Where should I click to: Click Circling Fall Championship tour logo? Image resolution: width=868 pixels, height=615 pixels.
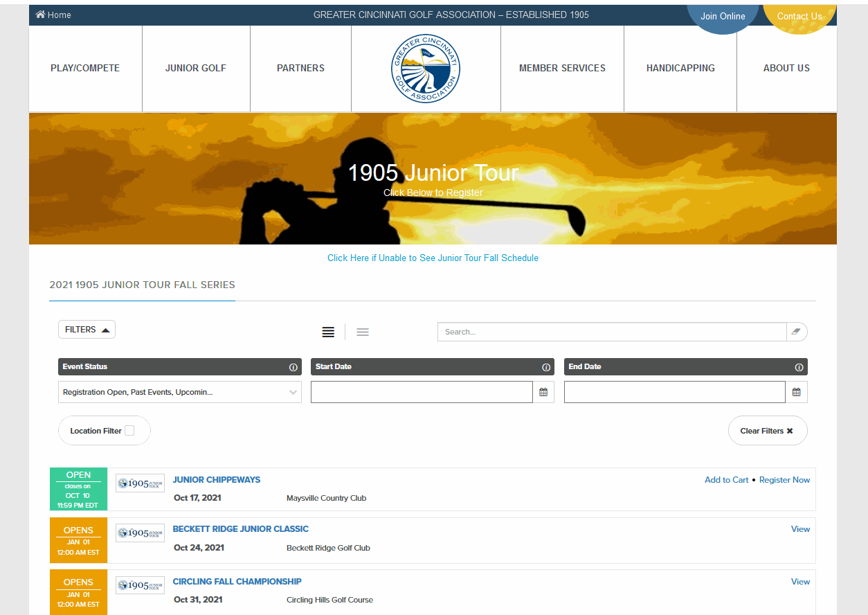click(140, 585)
